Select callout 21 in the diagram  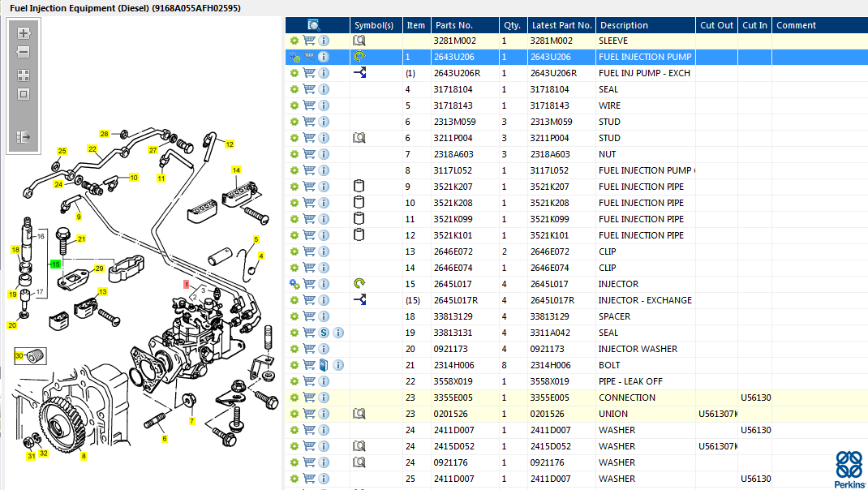(x=81, y=239)
